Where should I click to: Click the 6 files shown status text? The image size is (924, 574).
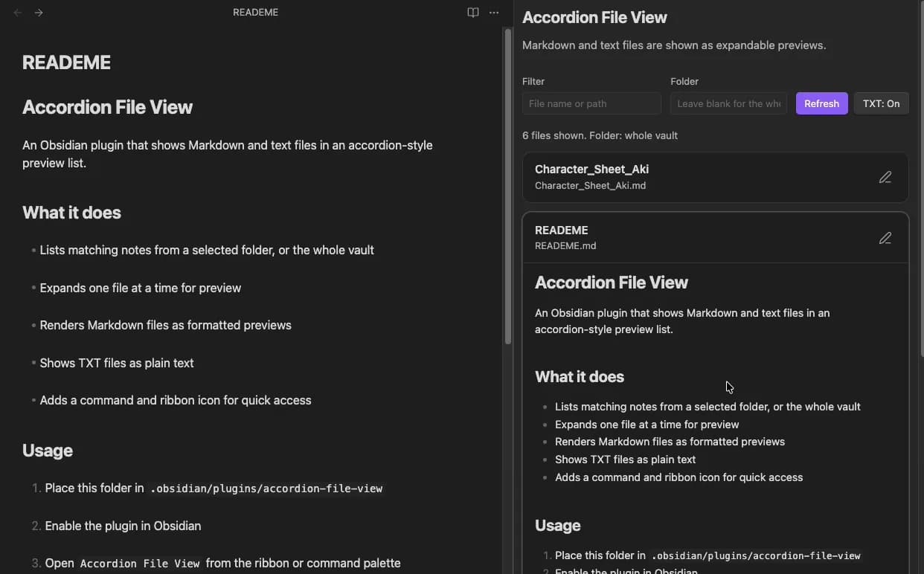coord(600,135)
